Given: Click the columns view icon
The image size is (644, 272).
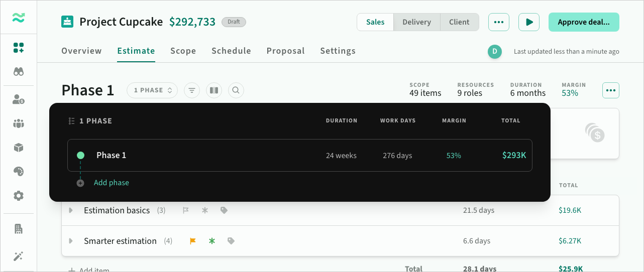Looking at the screenshot, I should [x=214, y=90].
